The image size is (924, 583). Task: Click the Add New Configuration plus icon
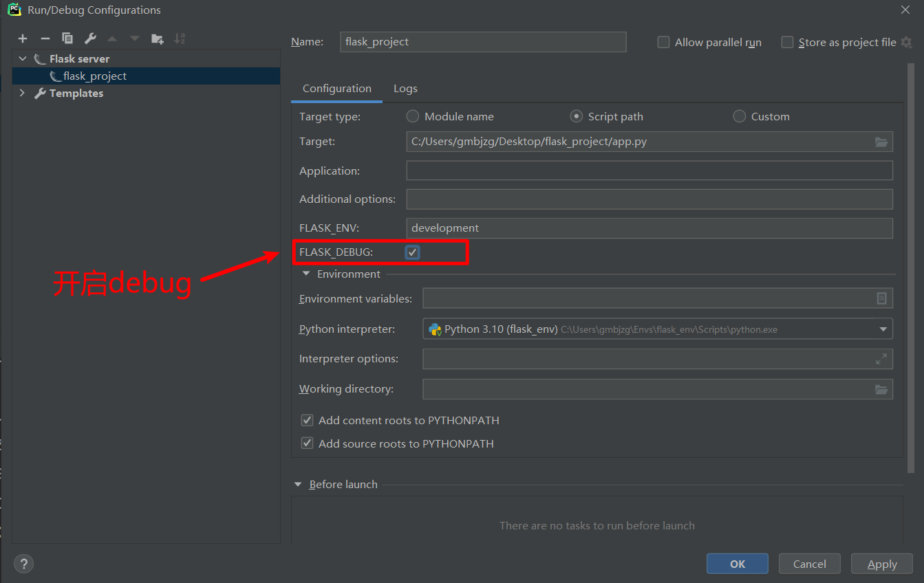point(23,38)
